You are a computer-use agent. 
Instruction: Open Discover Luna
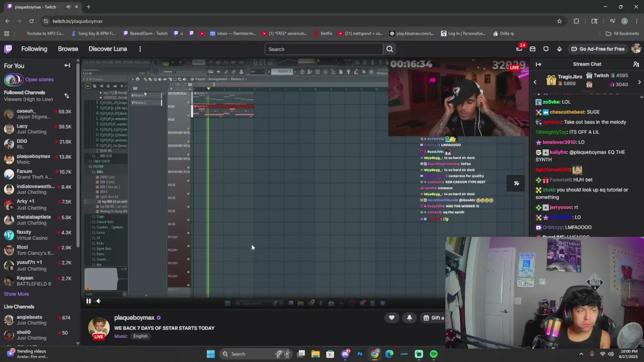pyautogui.click(x=108, y=49)
